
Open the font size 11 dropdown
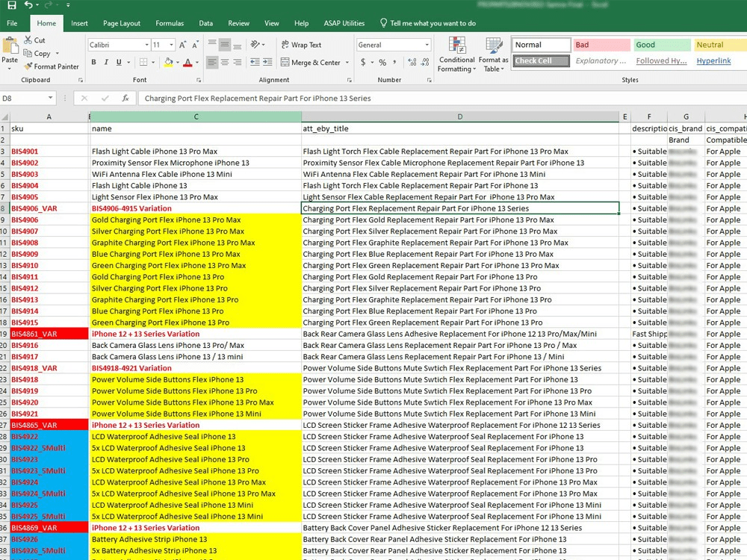click(x=172, y=45)
